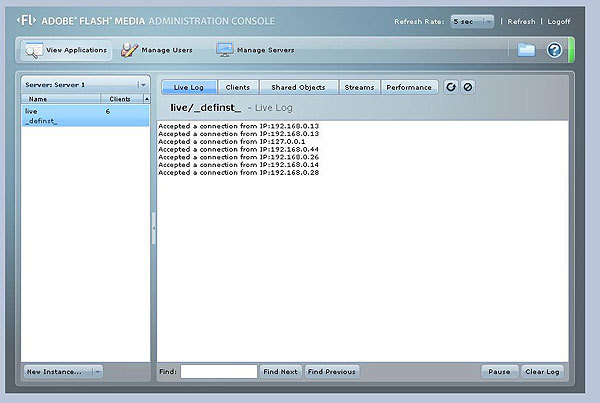Open the Manage Servers section

(255, 50)
